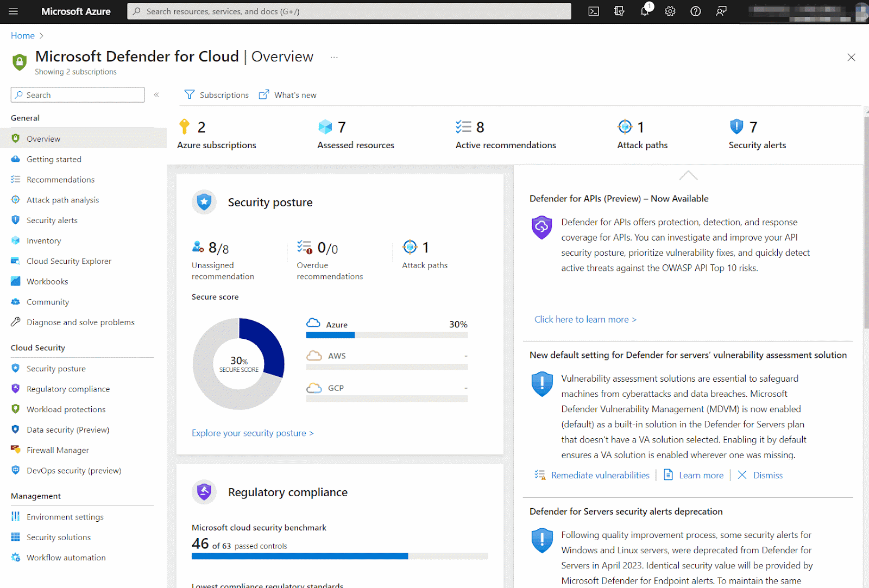Click the Dismiss X icon
The width and height of the screenshot is (869, 588).
point(742,475)
